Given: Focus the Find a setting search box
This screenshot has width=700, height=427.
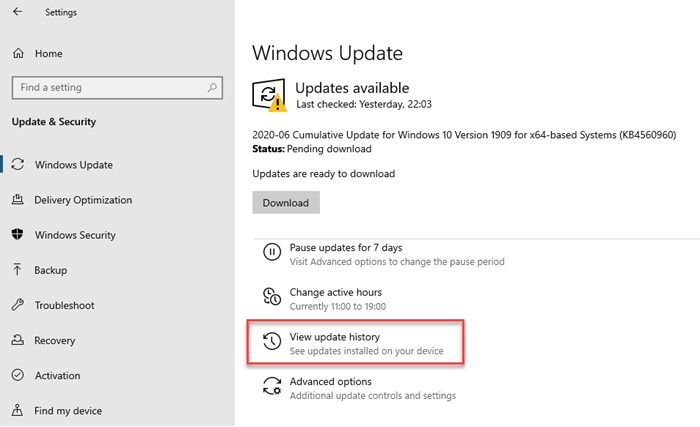Looking at the screenshot, I should pyautogui.click(x=117, y=88).
